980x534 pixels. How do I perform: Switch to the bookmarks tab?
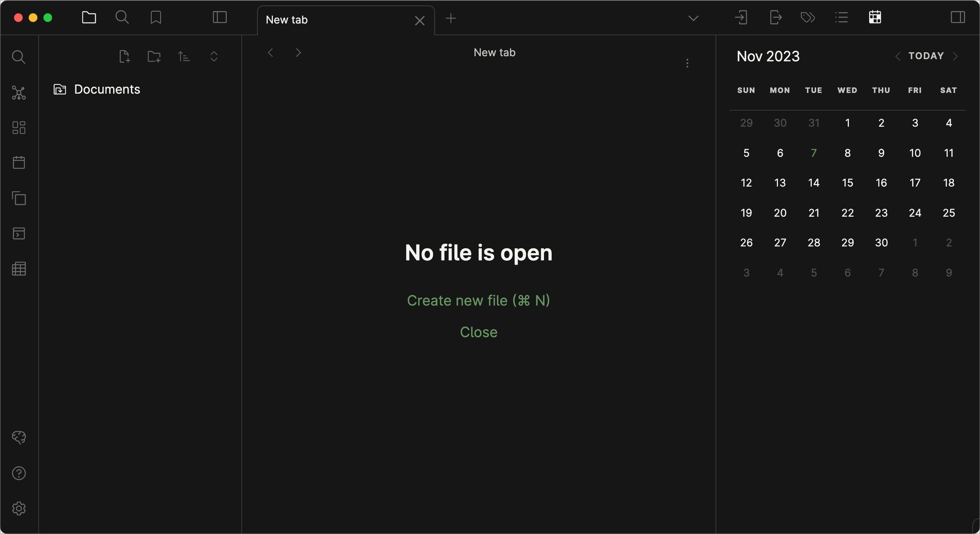tap(156, 18)
